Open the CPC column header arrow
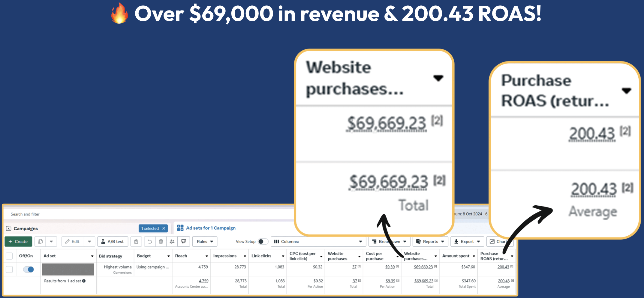The width and height of the screenshot is (644, 298). [321, 256]
